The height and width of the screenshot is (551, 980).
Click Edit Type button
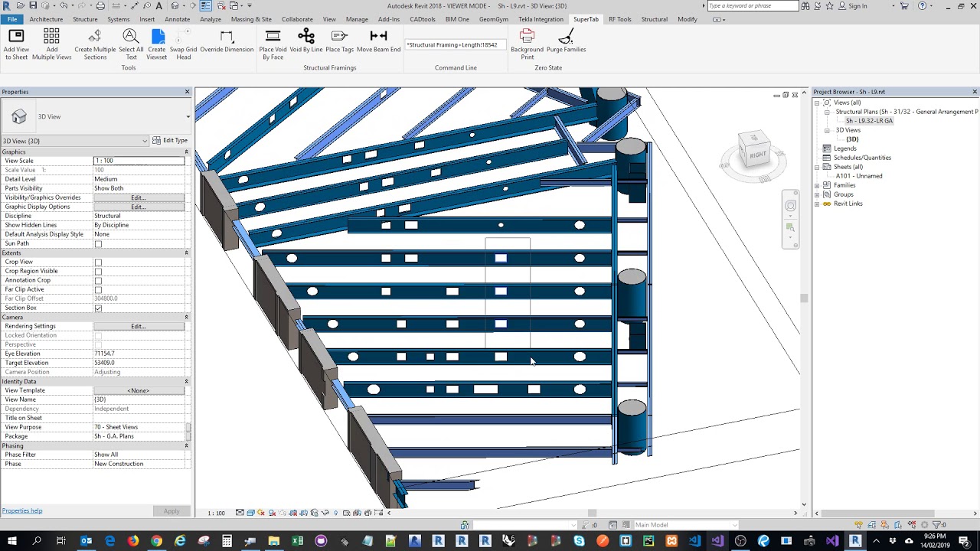click(x=170, y=141)
